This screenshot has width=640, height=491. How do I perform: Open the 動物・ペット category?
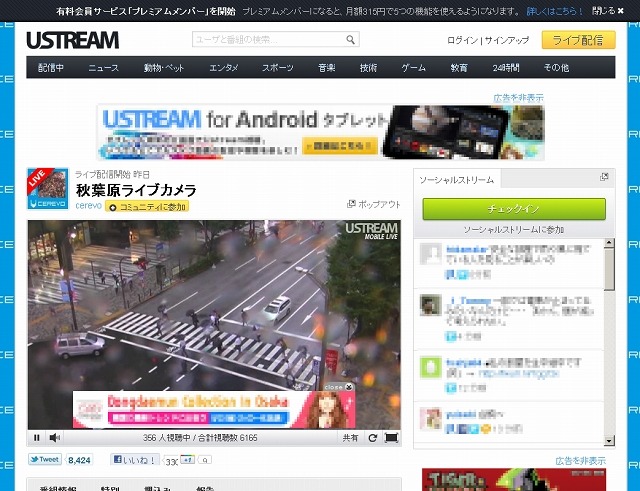pyautogui.click(x=164, y=68)
